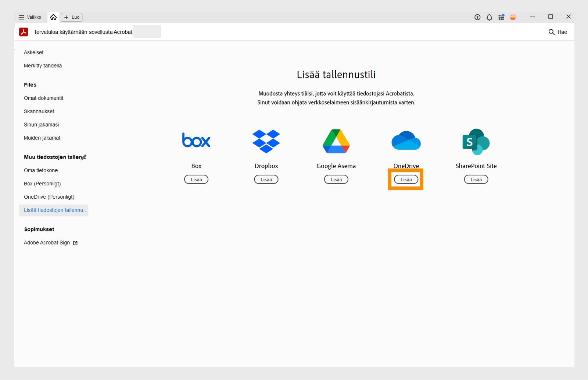The image size is (588, 380).
Task: Select Omat dokumentit in the sidebar
Action: (43, 98)
